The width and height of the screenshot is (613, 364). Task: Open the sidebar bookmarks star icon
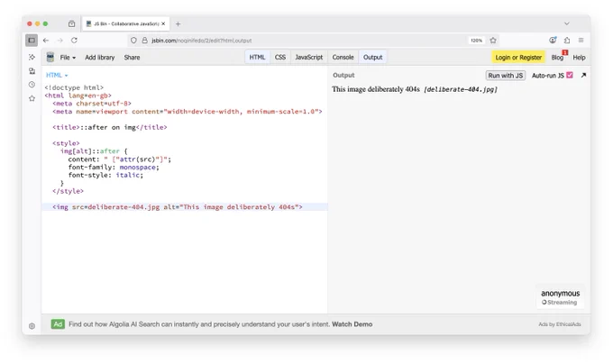[x=32, y=98]
